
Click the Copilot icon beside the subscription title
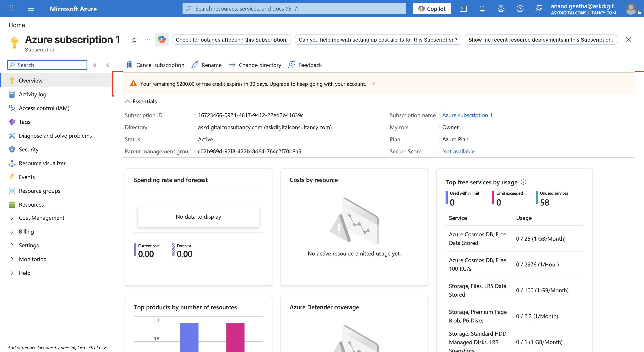[161, 39]
